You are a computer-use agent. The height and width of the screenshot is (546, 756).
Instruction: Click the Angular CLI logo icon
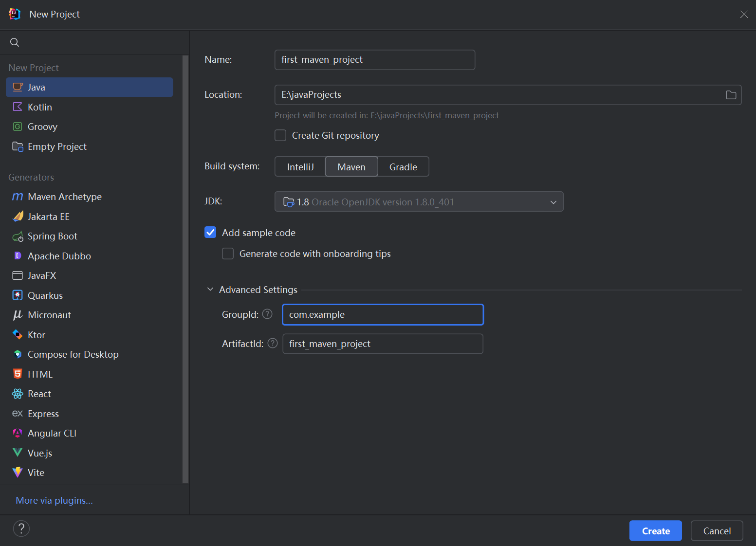tap(18, 433)
